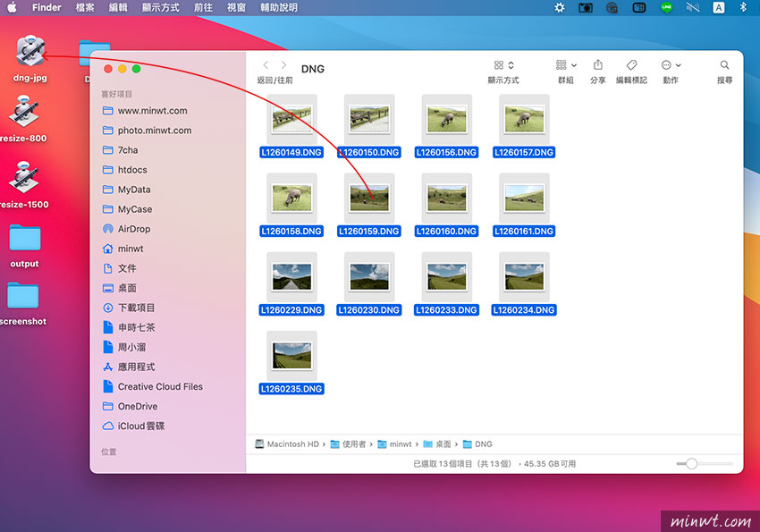Go to the minwt home folder in the sidebar
The width and height of the screenshot is (760, 532).
click(123, 249)
